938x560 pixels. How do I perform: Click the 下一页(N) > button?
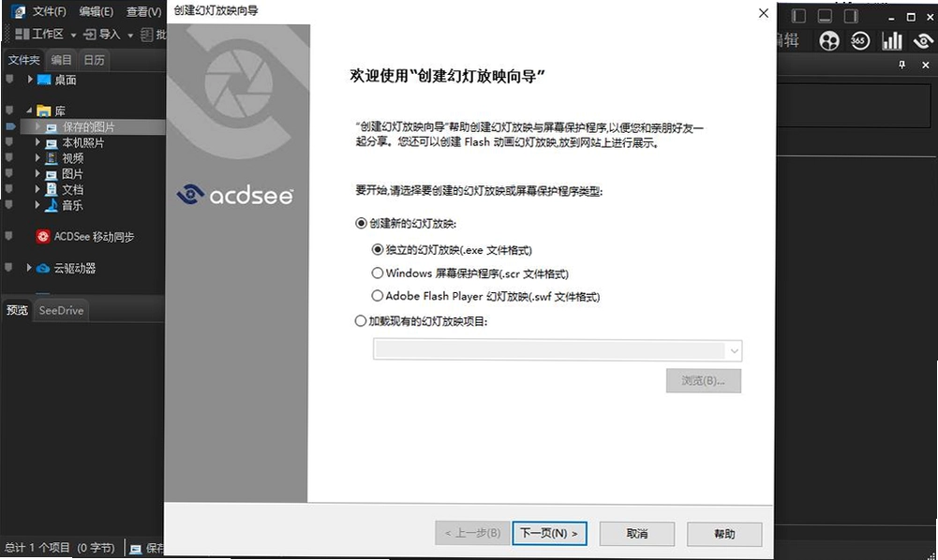[549, 533]
